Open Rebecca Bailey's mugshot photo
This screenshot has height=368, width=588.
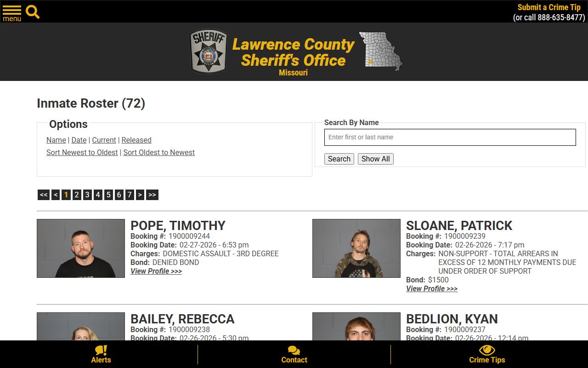81,327
